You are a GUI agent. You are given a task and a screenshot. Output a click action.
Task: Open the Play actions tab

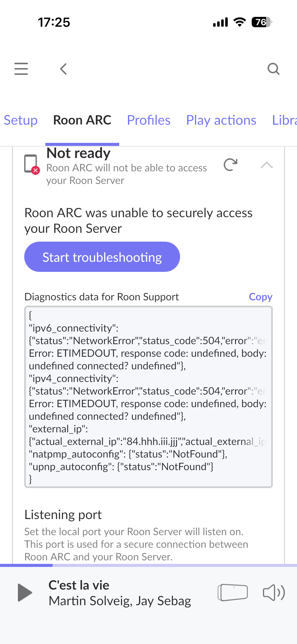coord(221,120)
